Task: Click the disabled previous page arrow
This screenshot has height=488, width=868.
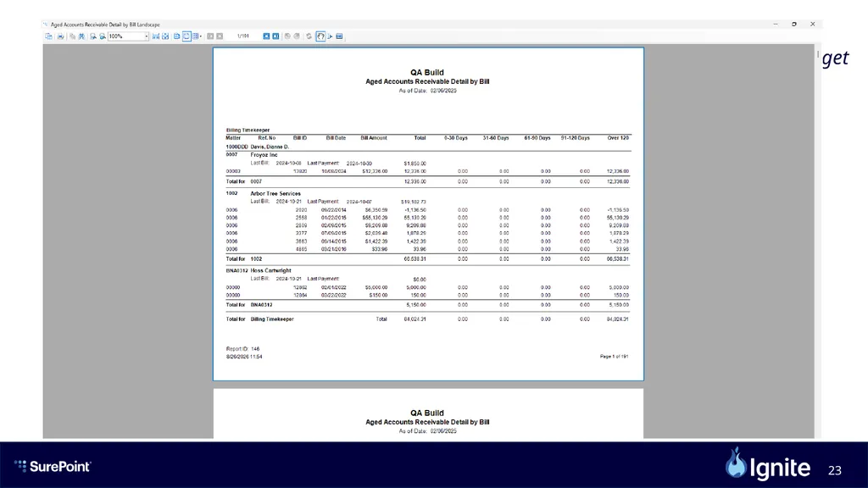Action: 220,36
